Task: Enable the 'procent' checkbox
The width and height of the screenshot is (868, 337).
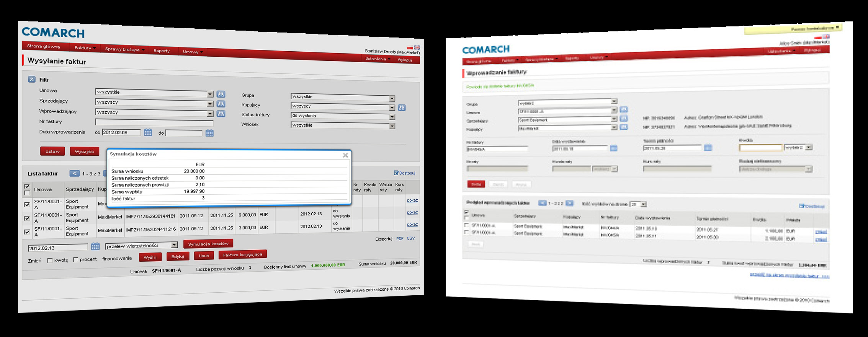Action: 75,260
